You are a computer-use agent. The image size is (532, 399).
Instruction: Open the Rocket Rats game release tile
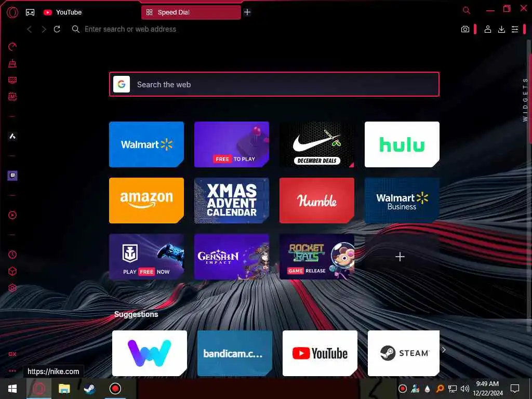click(x=316, y=257)
